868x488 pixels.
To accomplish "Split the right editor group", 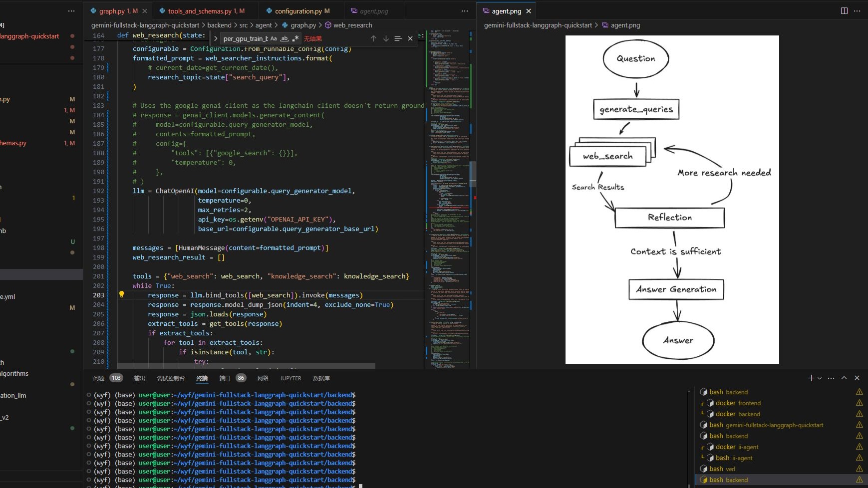I will click(x=844, y=11).
